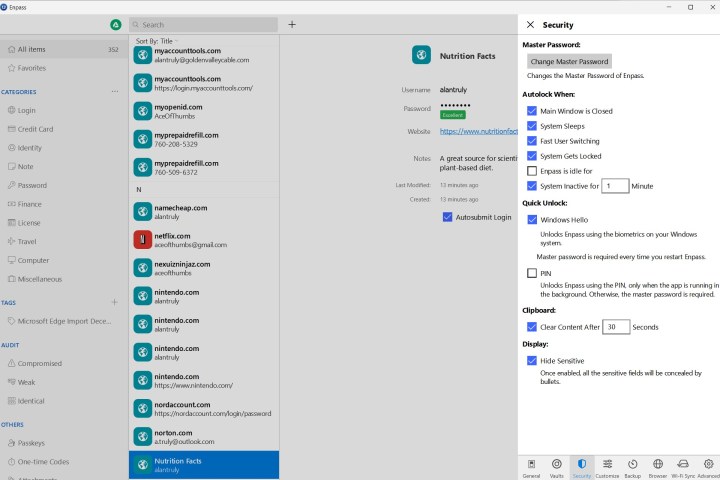Open the Sort By Title dropdown
Screen dimensions: 720x480
tap(163, 41)
